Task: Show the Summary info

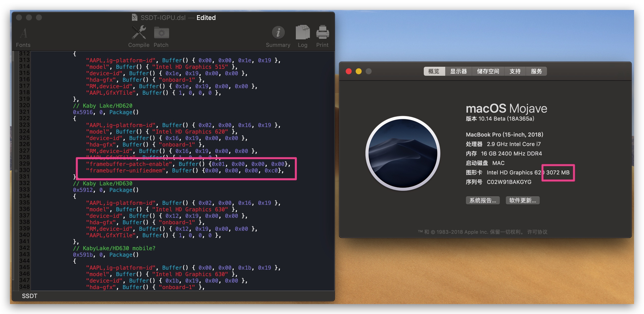Action: coord(278,37)
